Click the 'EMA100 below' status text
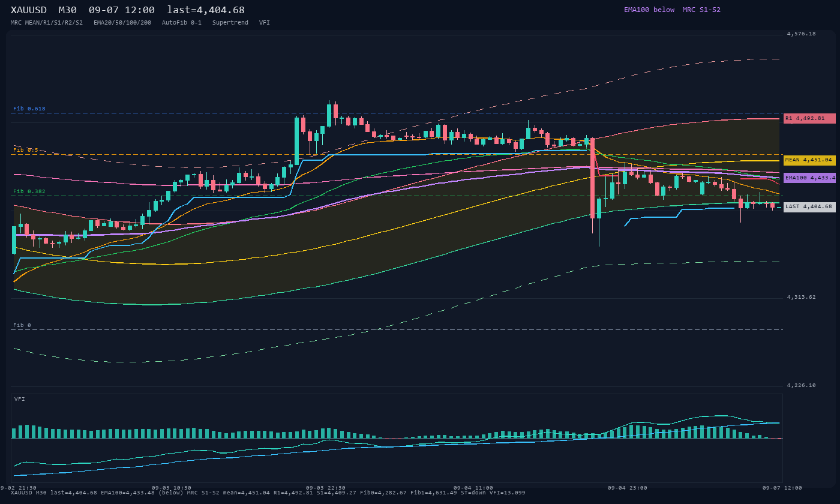840x504 pixels. click(x=649, y=10)
